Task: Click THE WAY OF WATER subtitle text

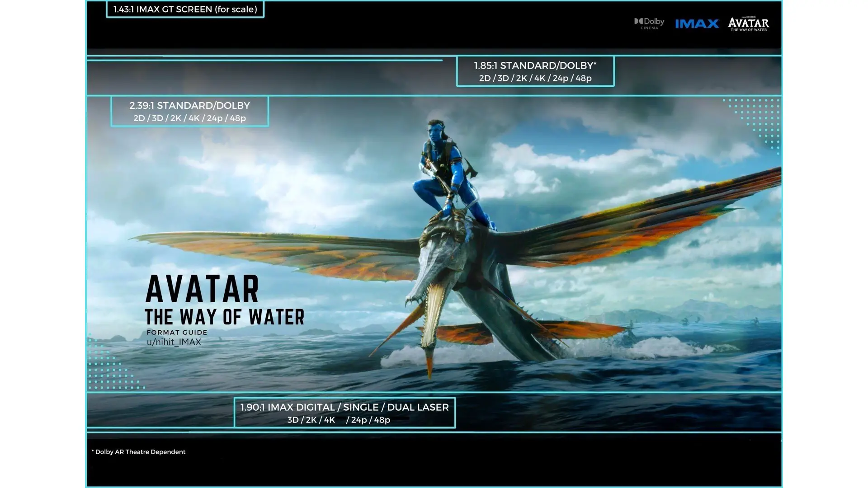Action: coord(224,317)
